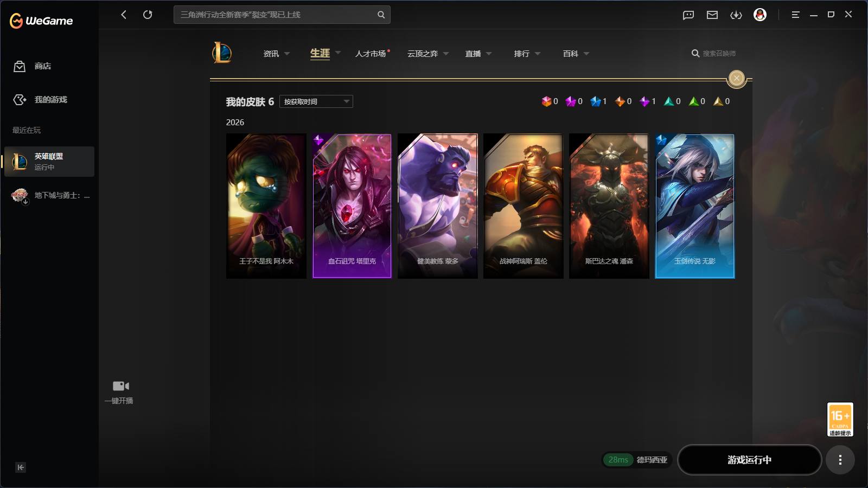Open the 百科 wiki tab

pos(571,54)
